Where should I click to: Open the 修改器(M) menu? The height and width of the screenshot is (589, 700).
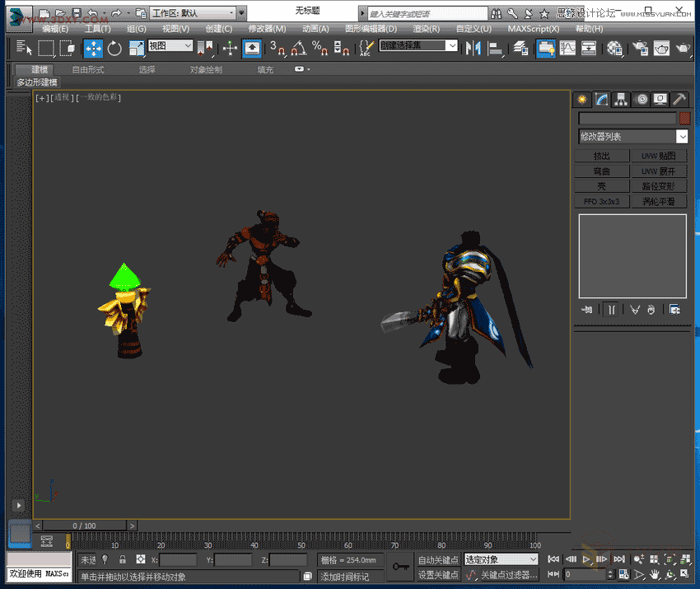point(267,29)
